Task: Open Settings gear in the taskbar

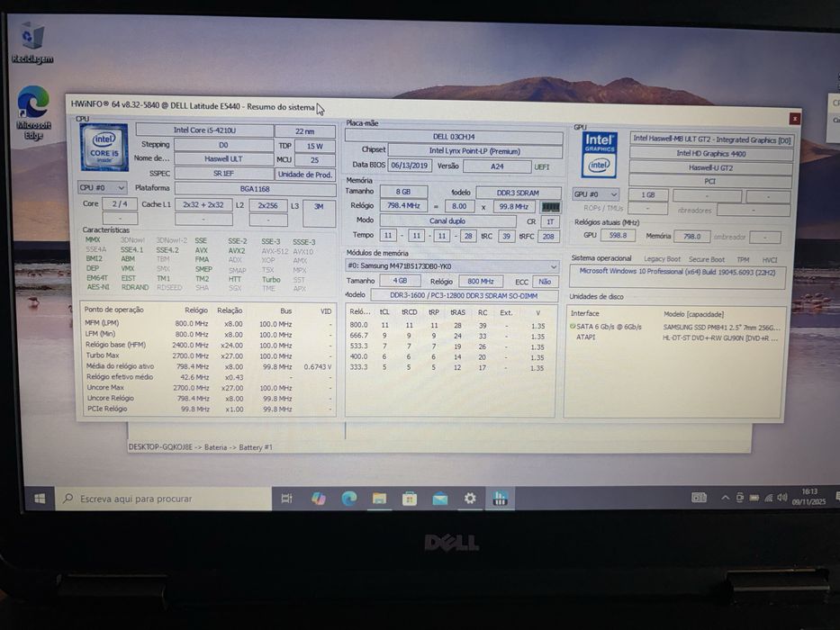Action: click(470, 499)
